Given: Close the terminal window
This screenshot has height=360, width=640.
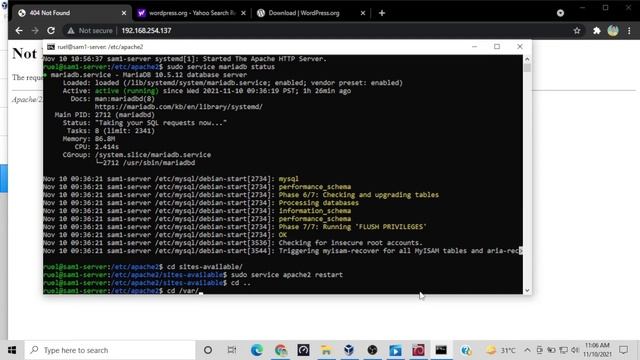Looking at the screenshot, I should click(x=520, y=47).
